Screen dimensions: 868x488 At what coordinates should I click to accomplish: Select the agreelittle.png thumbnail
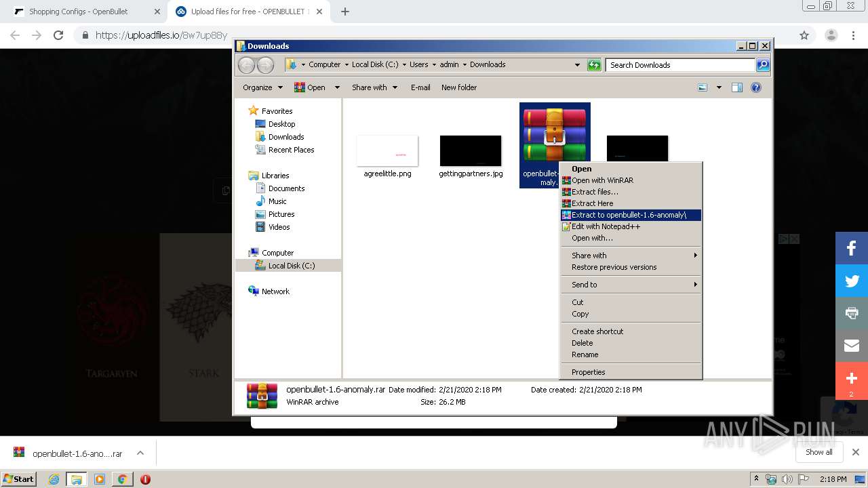[387, 150]
